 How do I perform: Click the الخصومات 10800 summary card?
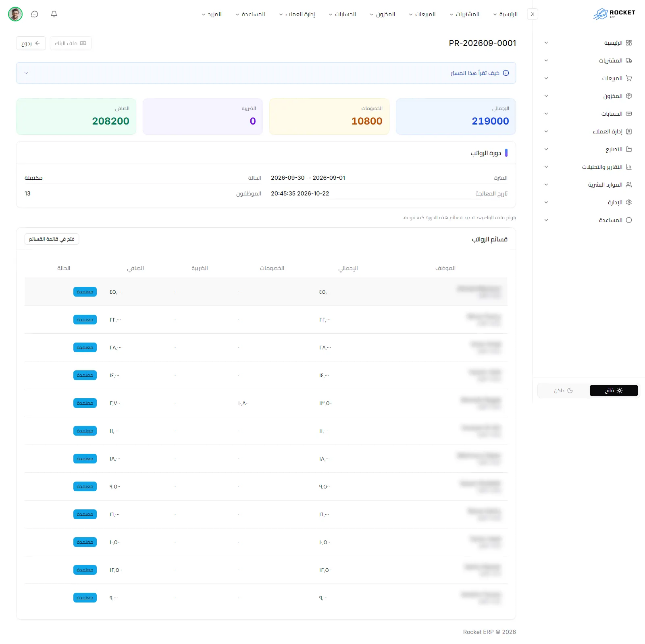329,116
